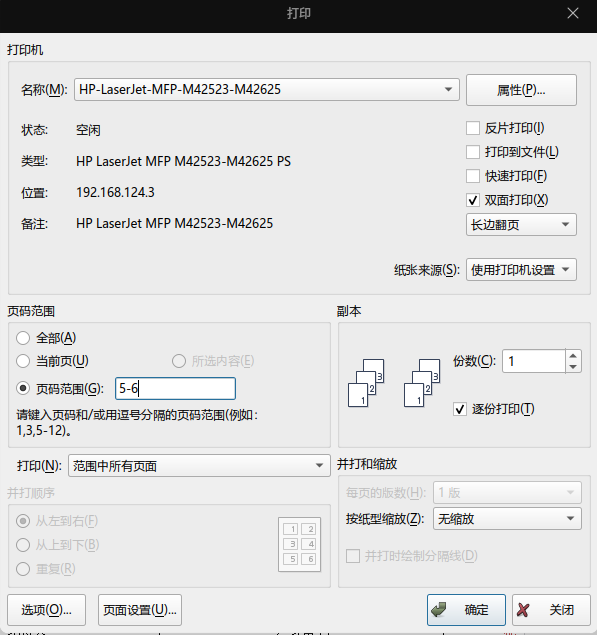Image resolution: width=597 pixels, height=635 pixels.
Task: Click the printer location text 192.168.124.3
Action: click(x=115, y=192)
